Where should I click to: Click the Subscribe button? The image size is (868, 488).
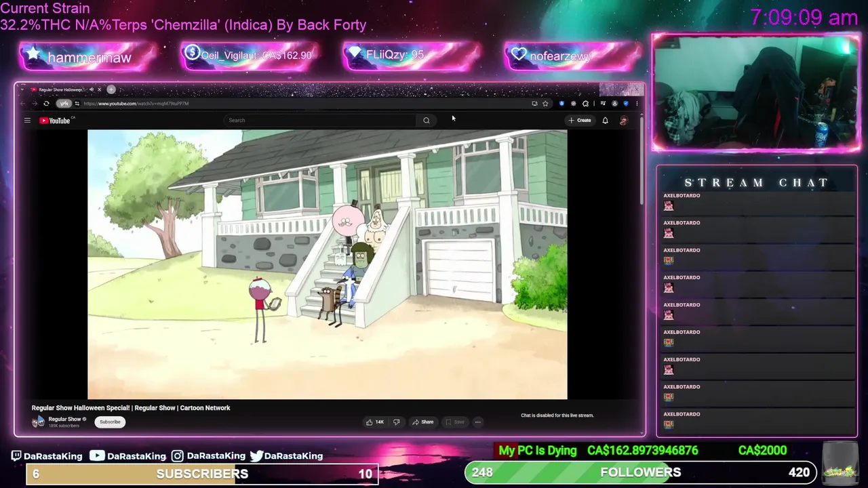coord(110,422)
